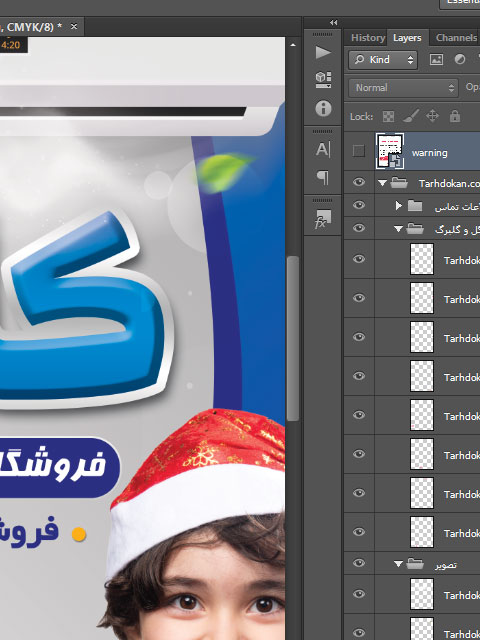The width and height of the screenshot is (480, 640).
Task: Open the Actions panel play icon
Action: pyautogui.click(x=323, y=52)
